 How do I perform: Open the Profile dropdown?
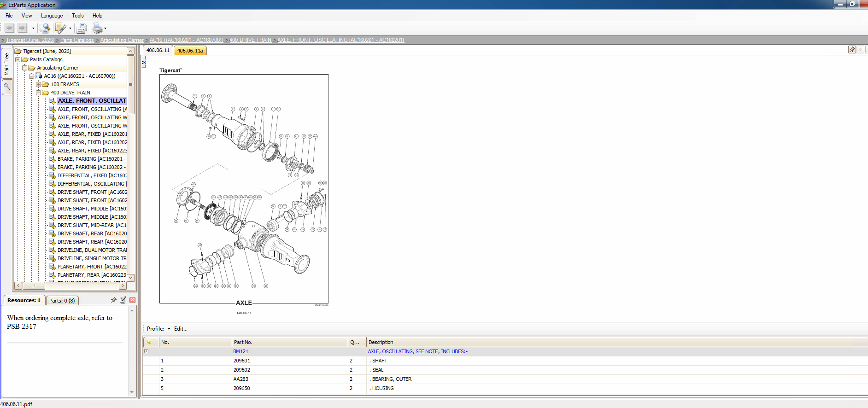(x=158, y=329)
